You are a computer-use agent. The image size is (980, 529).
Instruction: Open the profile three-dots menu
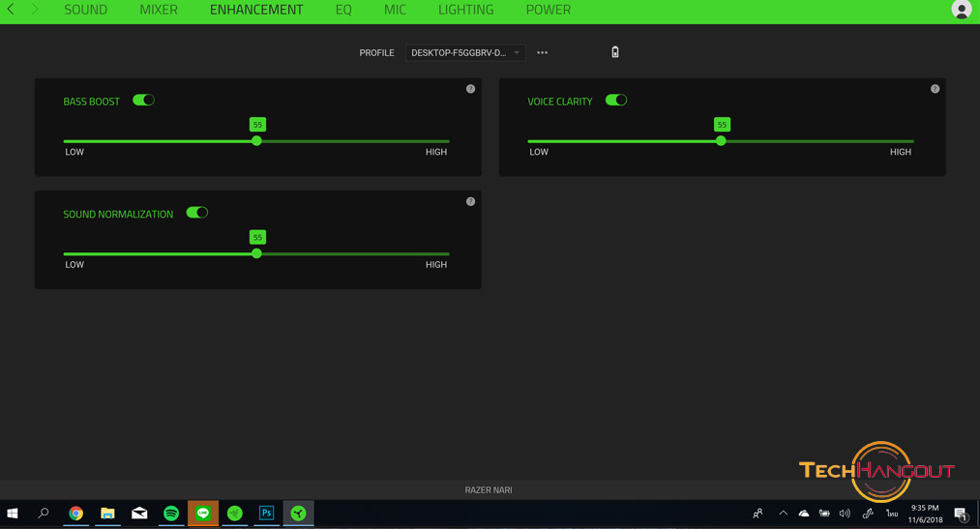tap(542, 52)
